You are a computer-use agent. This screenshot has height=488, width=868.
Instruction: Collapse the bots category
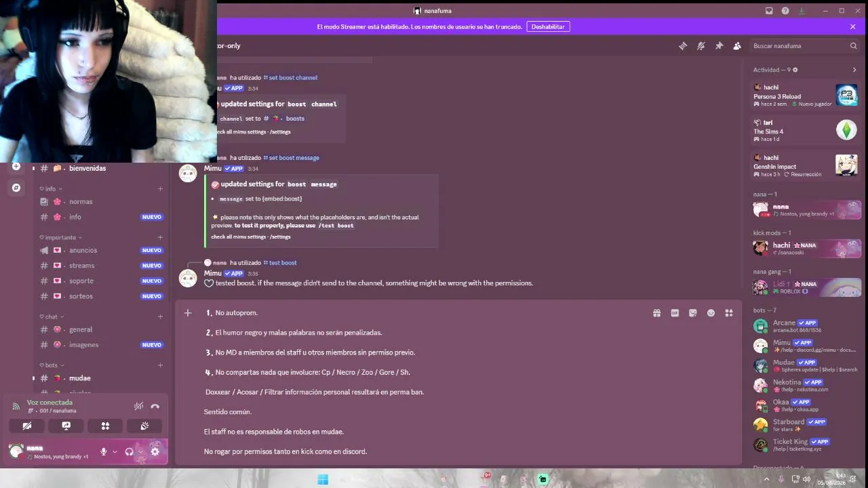click(52, 365)
